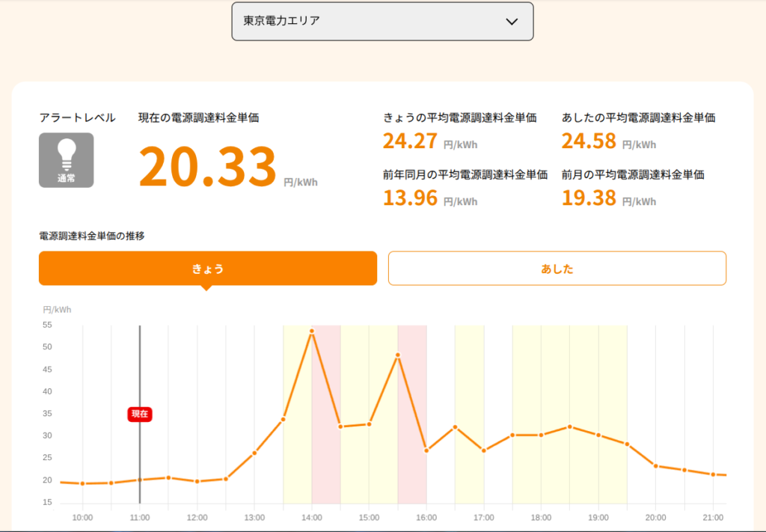Click the 20:00 data point on line

click(x=655, y=466)
